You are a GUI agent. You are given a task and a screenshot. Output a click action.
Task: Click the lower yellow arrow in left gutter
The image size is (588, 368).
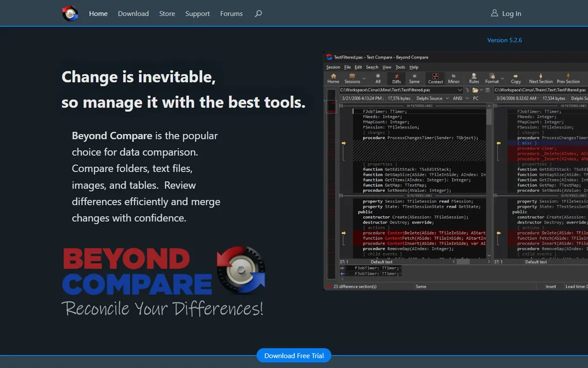coord(344,233)
